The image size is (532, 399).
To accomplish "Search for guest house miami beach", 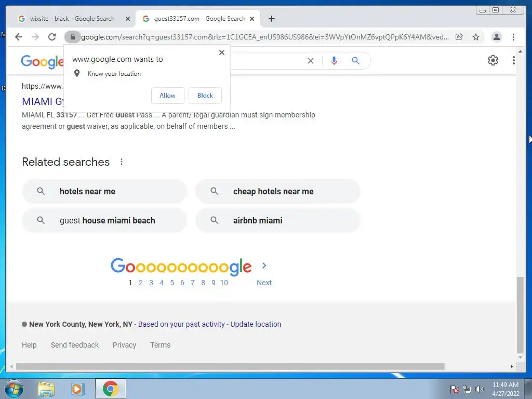I will [x=104, y=220].
